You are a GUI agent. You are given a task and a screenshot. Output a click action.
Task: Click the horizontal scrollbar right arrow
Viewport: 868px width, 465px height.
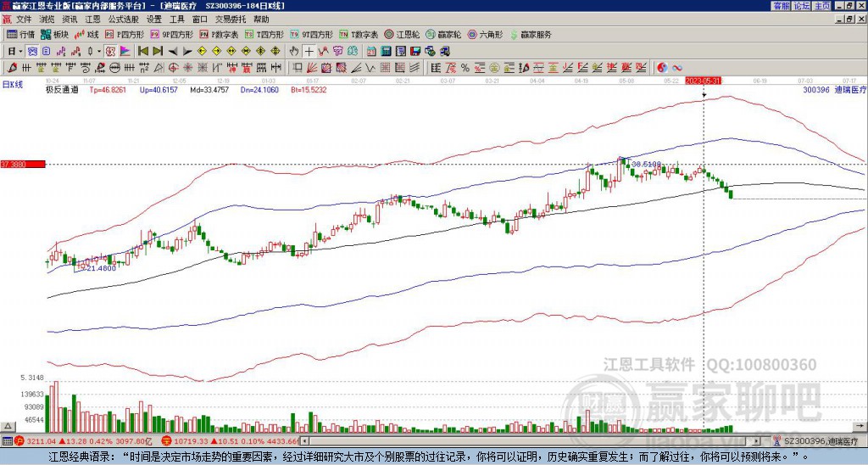click(757, 441)
